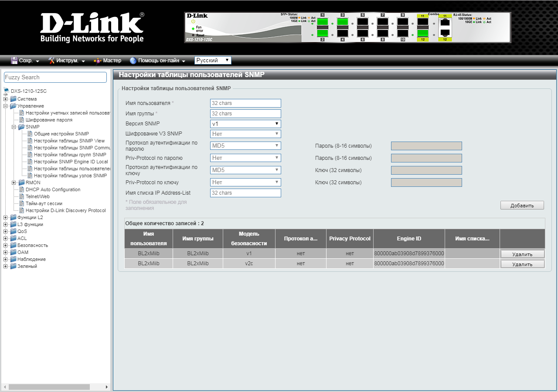This screenshot has width=558, height=392.
Task: Delete the v2c user entry
Action: 522,264
